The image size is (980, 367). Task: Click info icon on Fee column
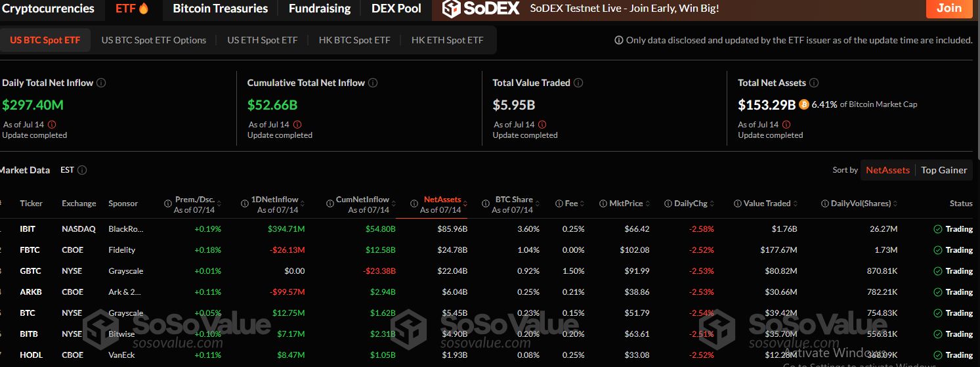559,204
